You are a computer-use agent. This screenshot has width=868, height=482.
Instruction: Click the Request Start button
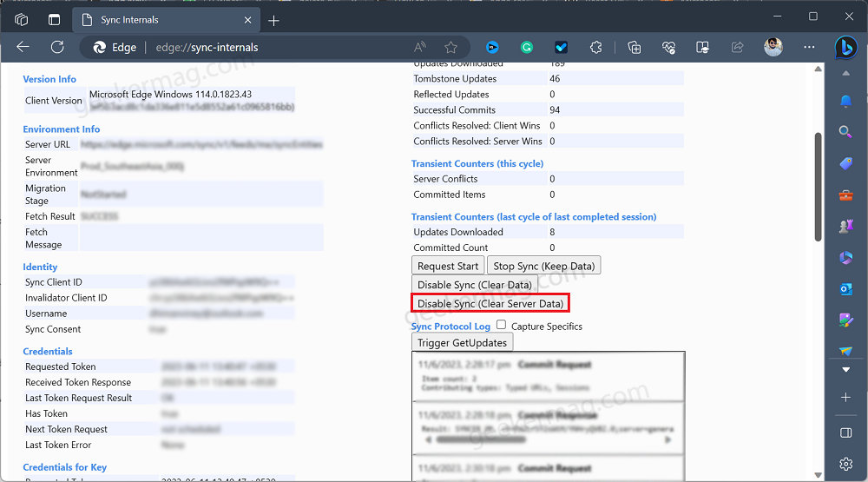point(448,266)
